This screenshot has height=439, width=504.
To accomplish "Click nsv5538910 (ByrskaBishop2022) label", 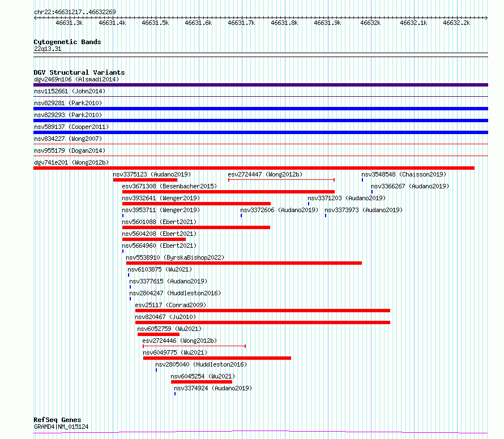I will coord(175,257).
